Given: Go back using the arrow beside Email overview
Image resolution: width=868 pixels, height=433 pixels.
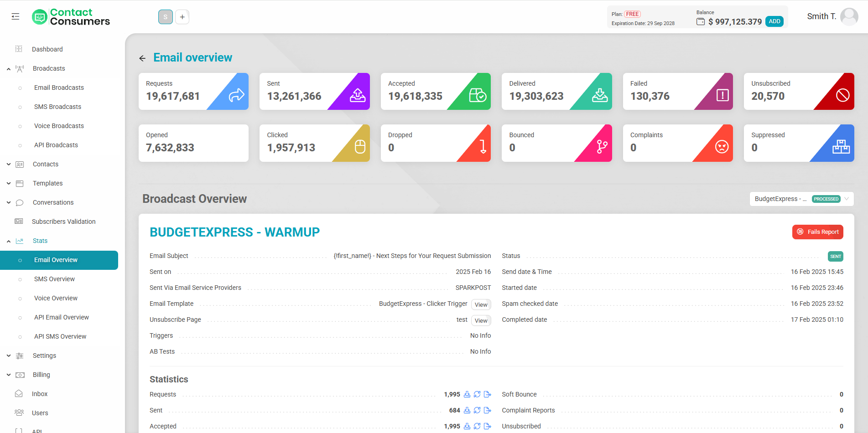Looking at the screenshot, I should coord(142,58).
